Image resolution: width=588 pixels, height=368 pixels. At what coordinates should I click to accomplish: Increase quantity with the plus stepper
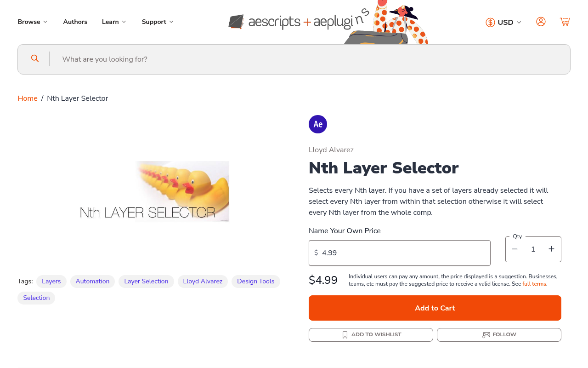click(x=551, y=249)
